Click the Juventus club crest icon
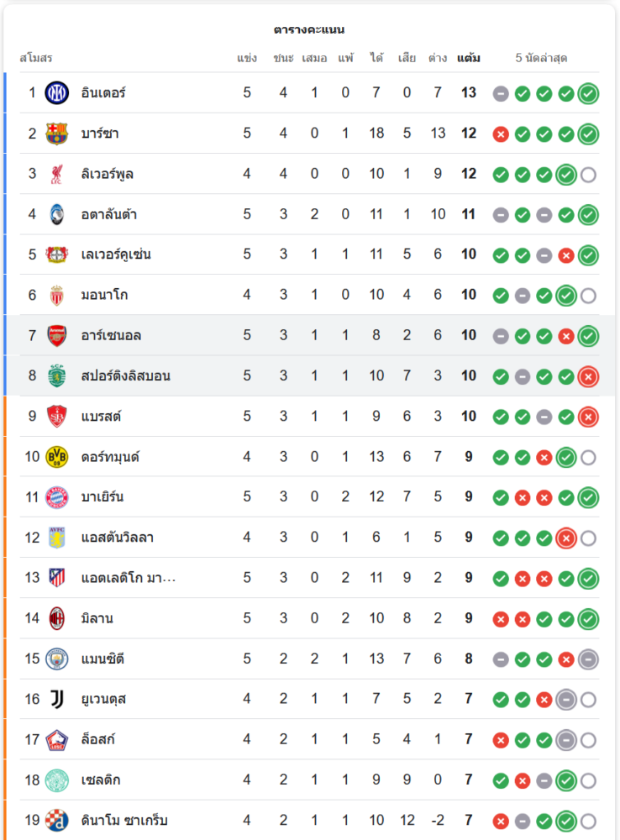The height and width of the screenshot is (840, 620). [56, 699]
